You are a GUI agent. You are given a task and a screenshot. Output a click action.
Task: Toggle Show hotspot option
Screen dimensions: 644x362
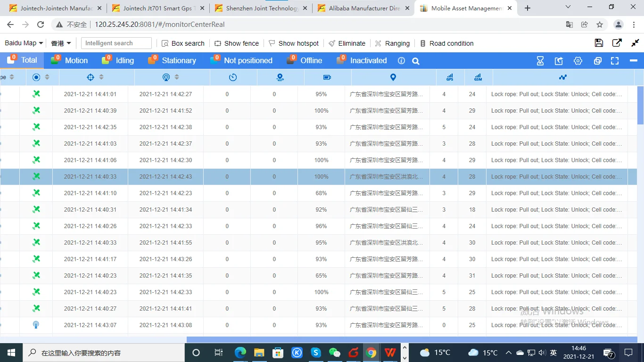click(x=294, y=43)
